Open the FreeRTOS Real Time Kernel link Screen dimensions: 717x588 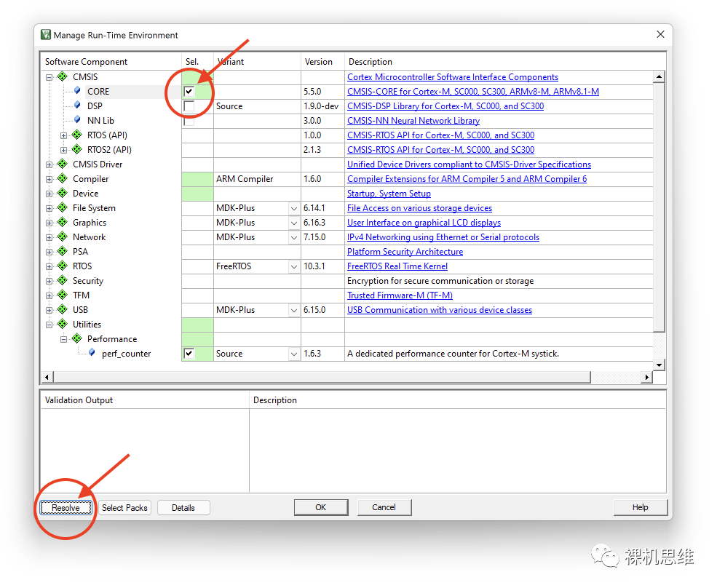click(x=397, y=266)
